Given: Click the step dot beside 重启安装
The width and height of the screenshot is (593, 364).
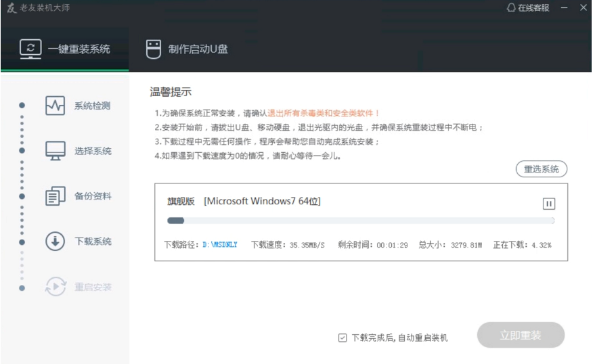Looking at the screenshot, I should (x=22, y=288).
